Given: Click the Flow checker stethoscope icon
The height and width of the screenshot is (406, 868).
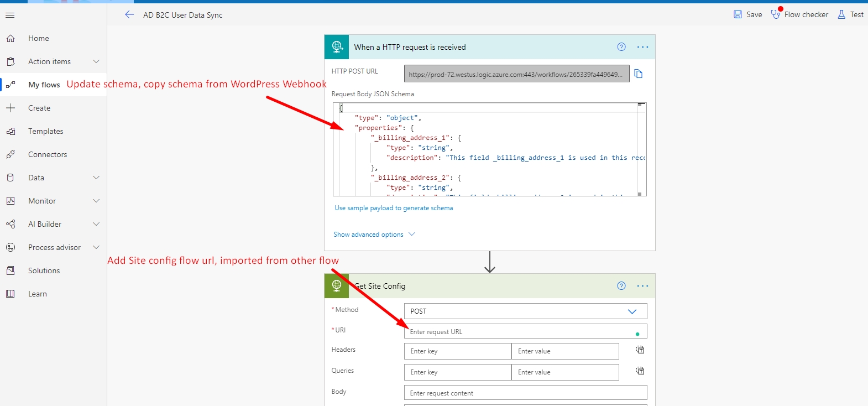Looking at the screenshot, I should pyautogui.click(x=776, y=14).
